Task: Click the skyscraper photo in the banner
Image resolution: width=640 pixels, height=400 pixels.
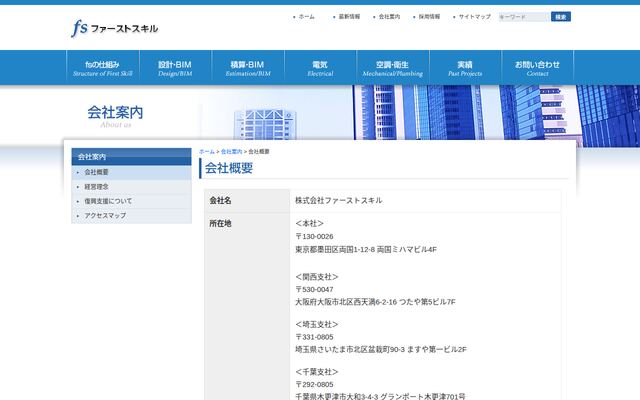Action: click(496, 115)
